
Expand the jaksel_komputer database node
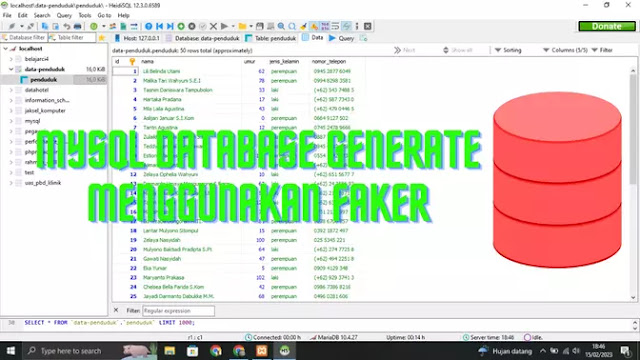(x=11, y=111)
